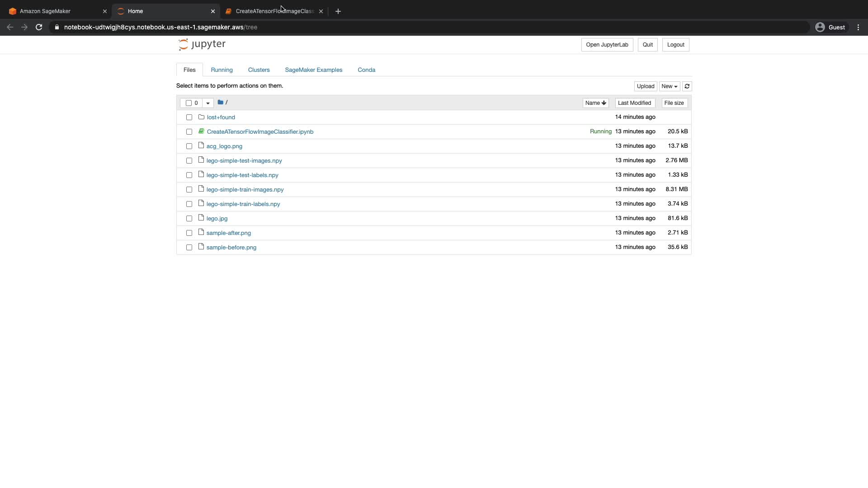The image size is (868, 488).
Task: Click the Guest profile avatar icon
Action: pos(820,27)
